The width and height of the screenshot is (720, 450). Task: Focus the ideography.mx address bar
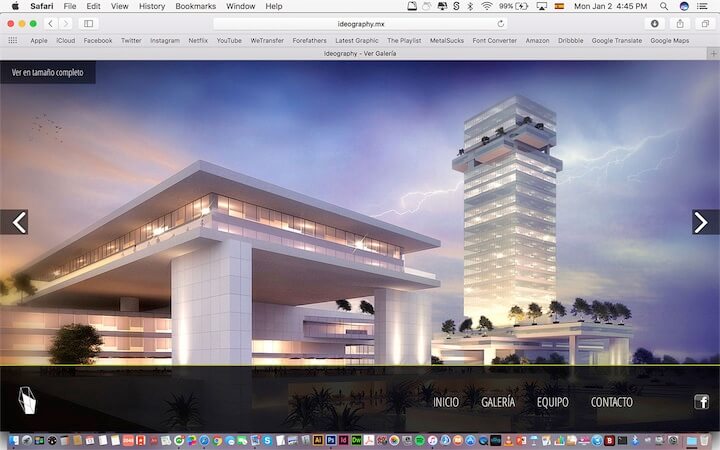(x=360, y=23)
